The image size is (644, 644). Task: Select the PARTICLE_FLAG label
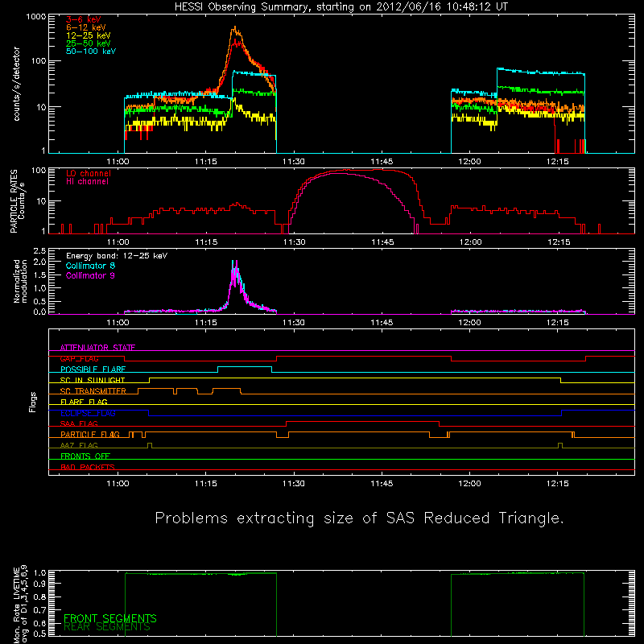pyautogui.click(x=90, y=435)
